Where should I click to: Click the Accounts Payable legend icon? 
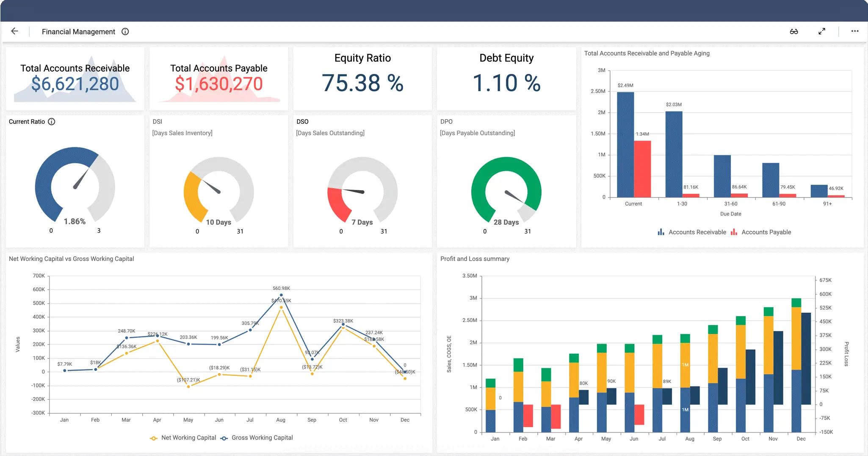pos(735,232)
